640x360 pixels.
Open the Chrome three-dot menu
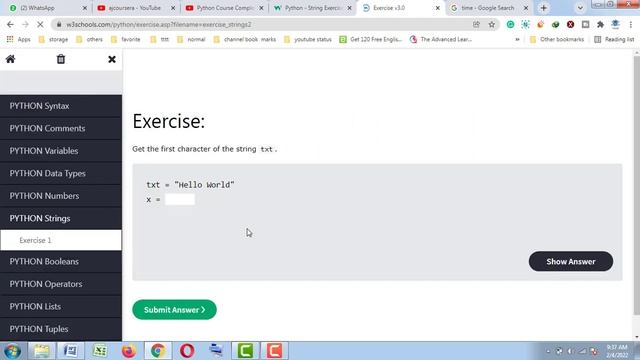pos(631,24)
